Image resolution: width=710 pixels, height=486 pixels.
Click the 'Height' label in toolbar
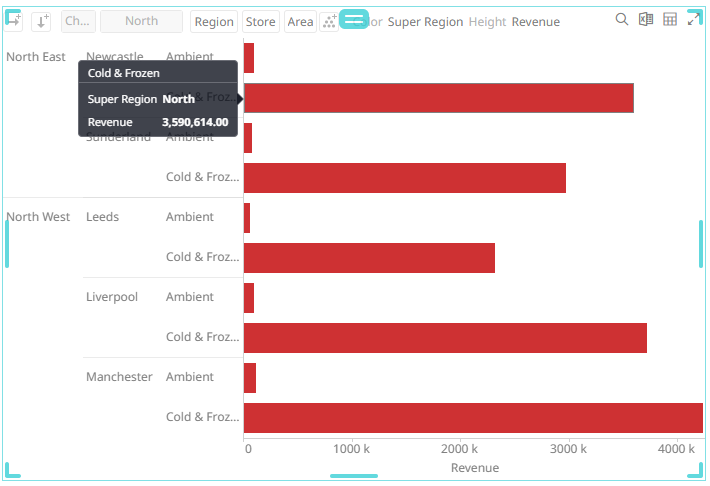tap(487, 22)
